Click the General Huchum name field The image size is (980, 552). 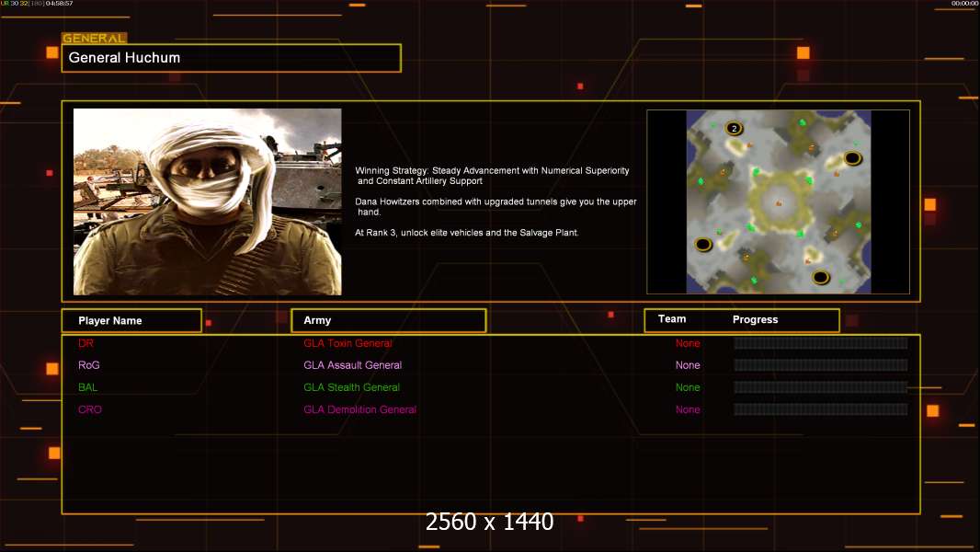click(x=231, y=58)
